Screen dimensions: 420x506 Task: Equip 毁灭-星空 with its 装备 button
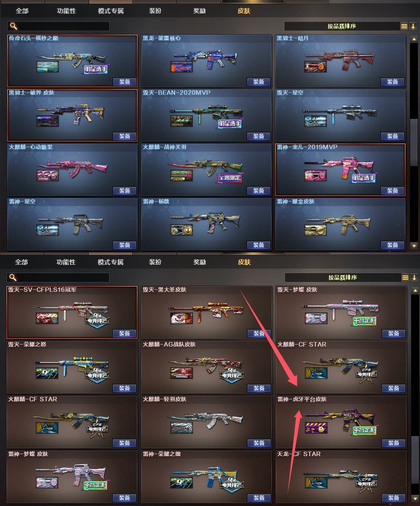(392, 136)
